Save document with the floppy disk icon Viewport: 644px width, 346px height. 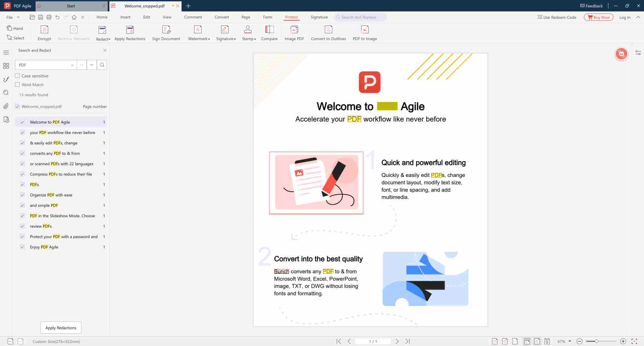41,17
